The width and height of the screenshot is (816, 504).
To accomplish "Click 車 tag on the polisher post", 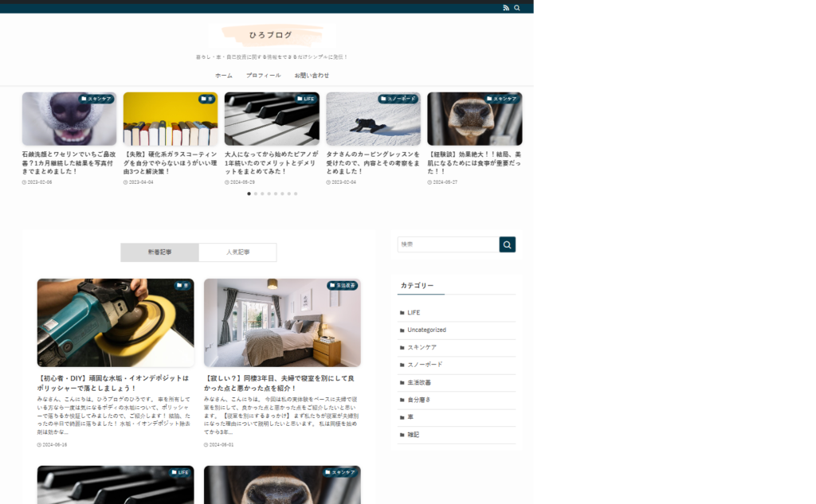I will pos(182,285).
